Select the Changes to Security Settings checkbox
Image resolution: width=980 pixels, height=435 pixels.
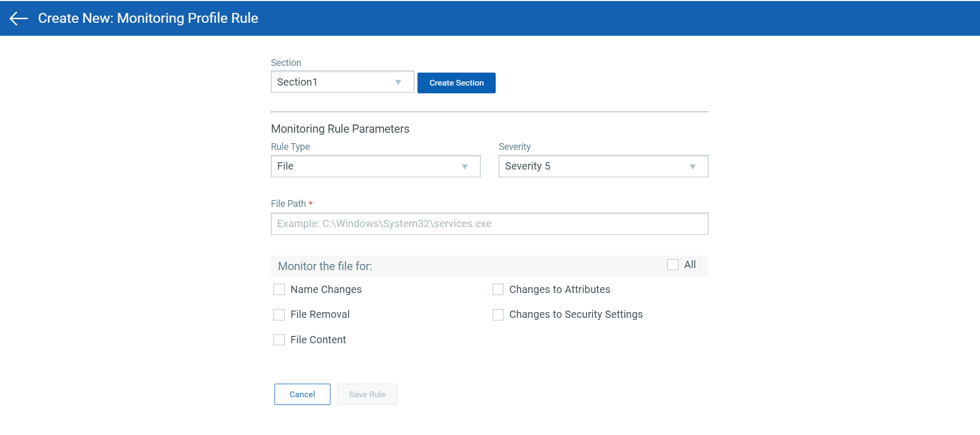(x=498, y=315)
